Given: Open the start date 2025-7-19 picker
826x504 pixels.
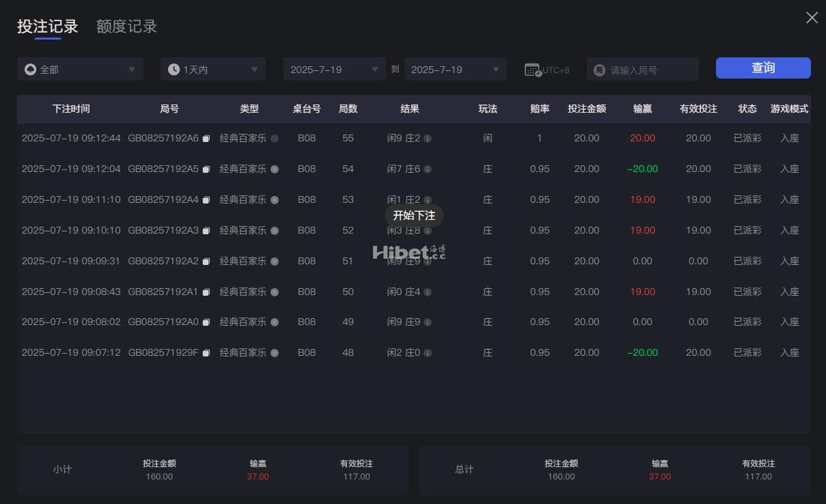Looking at the screenshot, I should click(334, 70).
